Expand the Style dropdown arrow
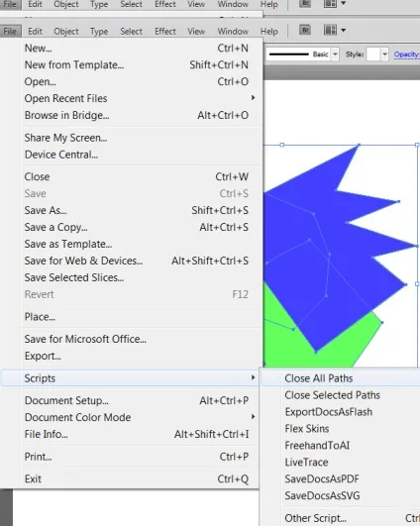 pyautogui.click(x=384, y=54)
